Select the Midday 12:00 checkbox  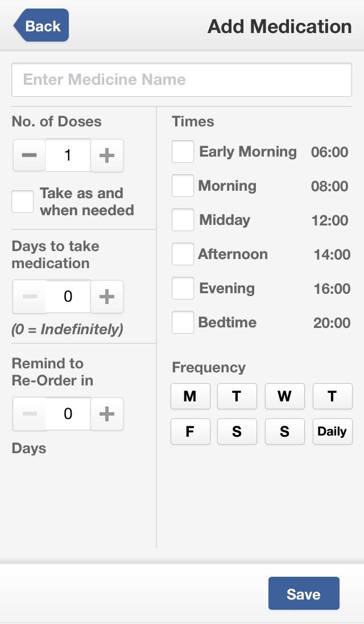point(183,220)
